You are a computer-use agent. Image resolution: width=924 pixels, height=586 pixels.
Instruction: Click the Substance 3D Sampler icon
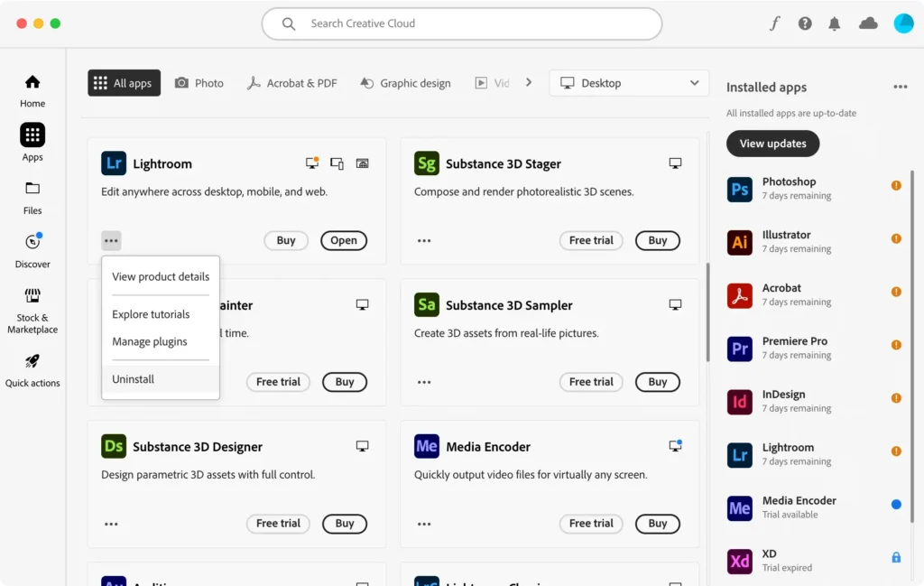pos(427,305)
